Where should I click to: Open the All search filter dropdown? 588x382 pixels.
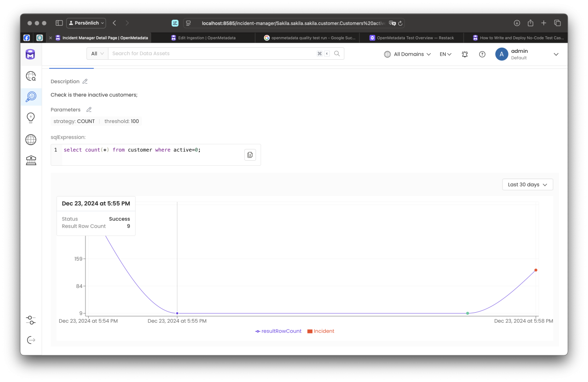click(97, 54)
